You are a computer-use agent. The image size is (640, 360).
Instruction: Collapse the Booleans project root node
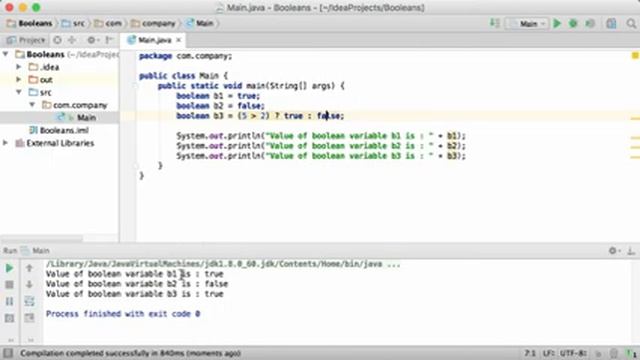coord(6,54)
